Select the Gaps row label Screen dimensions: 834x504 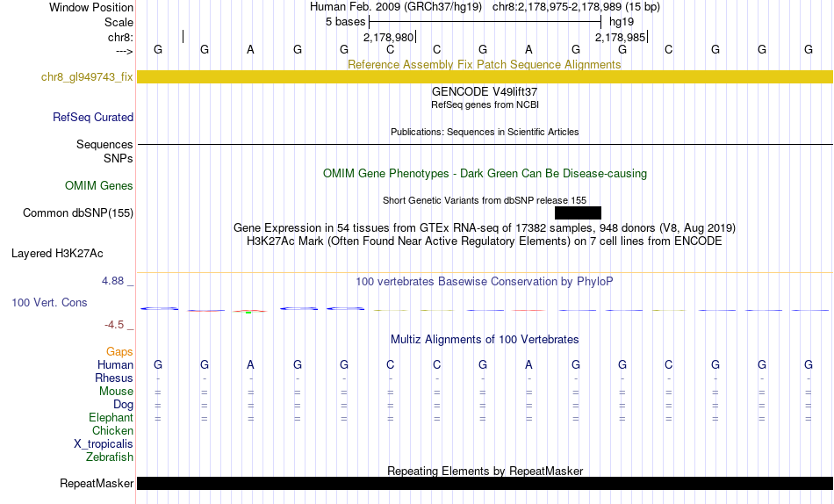(x=119, y=352)
